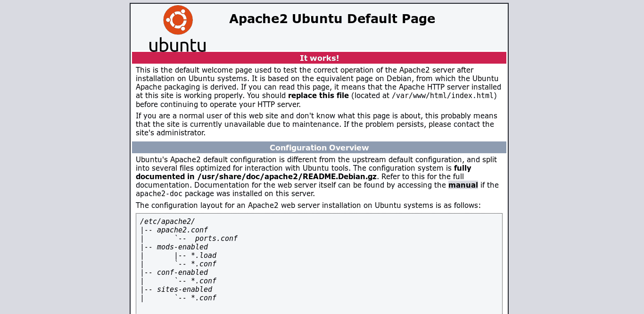This screenshot has height=314, width=644.
Task: Click the Configuration Overview section header
Action: (x=319, y=147)
